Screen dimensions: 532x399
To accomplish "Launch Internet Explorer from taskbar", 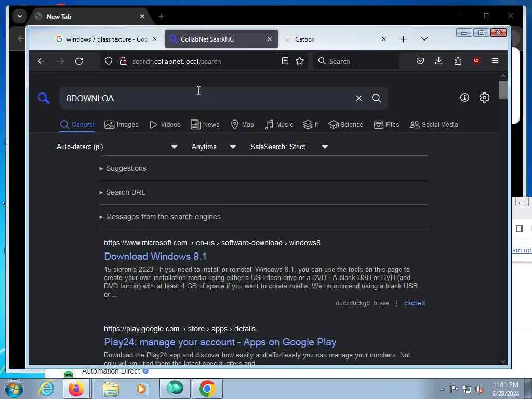I will click(x=46, y=389).
